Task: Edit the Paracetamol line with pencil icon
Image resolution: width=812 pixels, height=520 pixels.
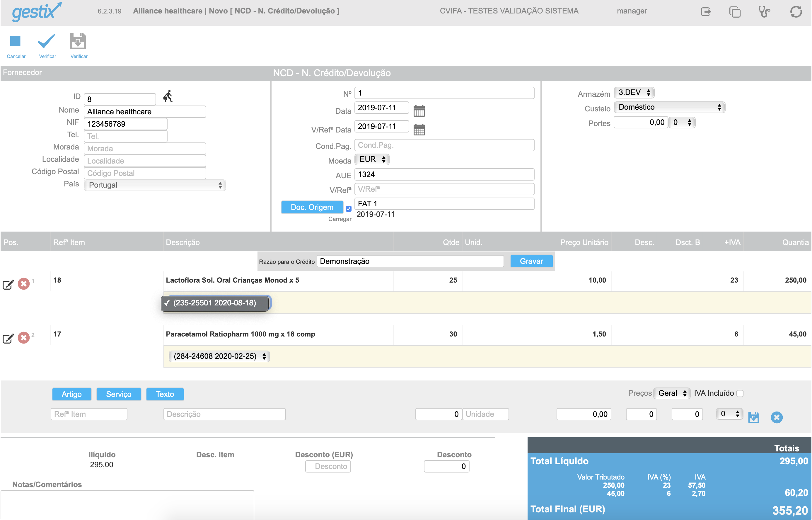Action: [x=8, y=338]
